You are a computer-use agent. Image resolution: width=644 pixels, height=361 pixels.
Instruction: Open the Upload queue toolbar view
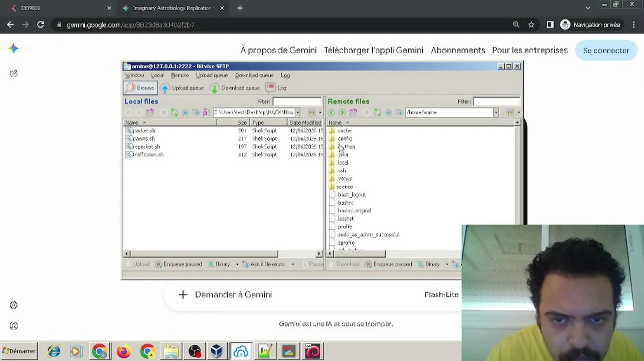[182, 88]
